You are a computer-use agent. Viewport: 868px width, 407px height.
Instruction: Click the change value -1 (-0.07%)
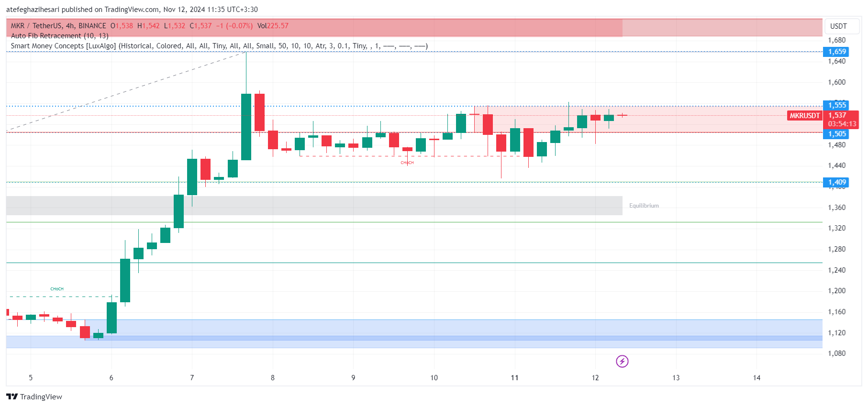[x=234, y=26]
